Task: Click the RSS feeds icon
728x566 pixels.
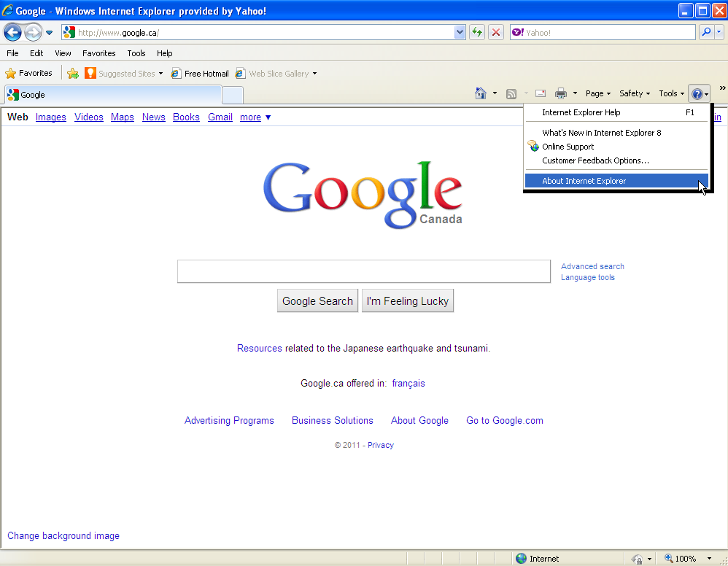Action: pos(511,94)
